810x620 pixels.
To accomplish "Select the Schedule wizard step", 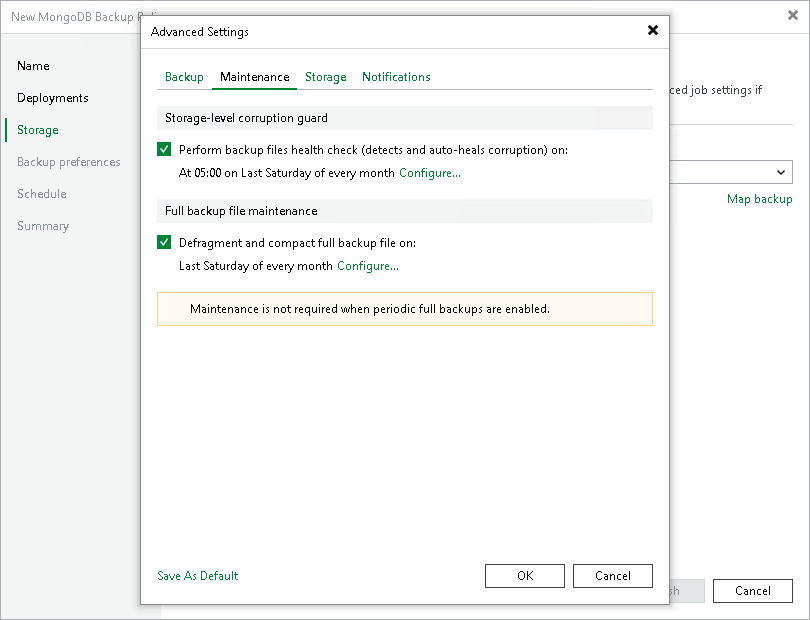I will click(x=42, y=194).
